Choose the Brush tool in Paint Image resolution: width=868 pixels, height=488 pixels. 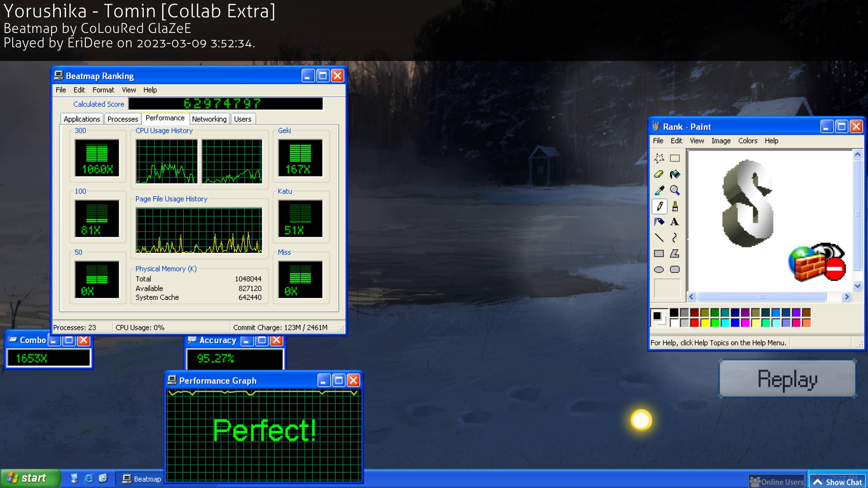click(x=675, y=206)
